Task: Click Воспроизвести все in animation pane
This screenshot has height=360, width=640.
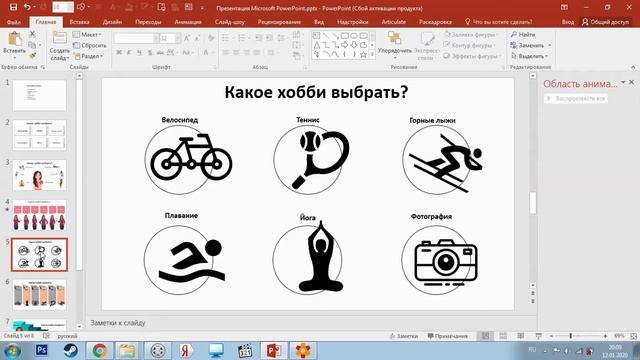Action: pyautogui.click(x=576, y=98)
